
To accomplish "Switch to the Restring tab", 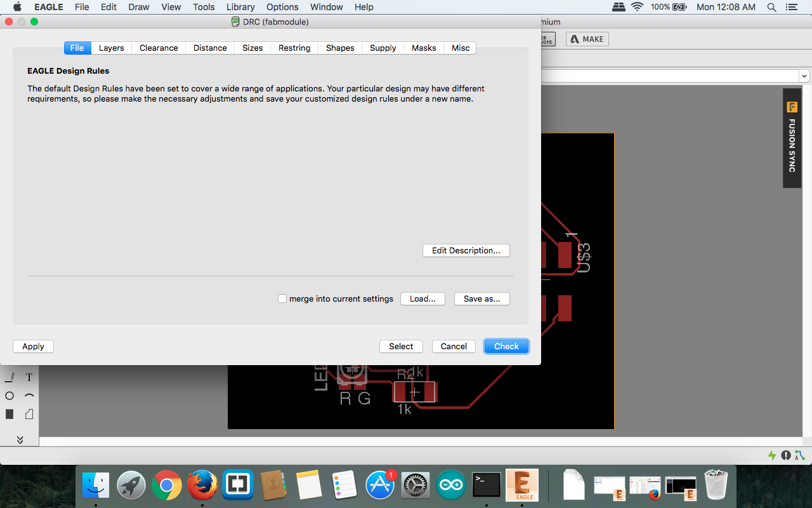I will pos(294,48).
